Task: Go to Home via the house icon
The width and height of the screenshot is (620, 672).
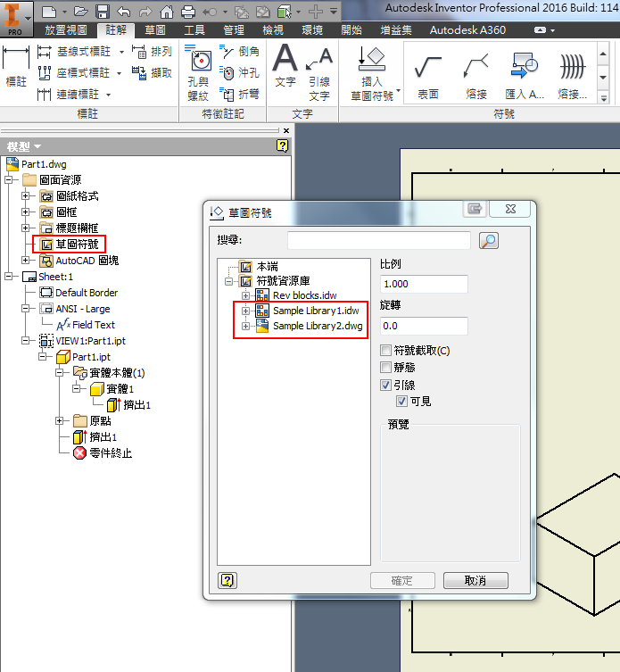Action: pos(167,12)
